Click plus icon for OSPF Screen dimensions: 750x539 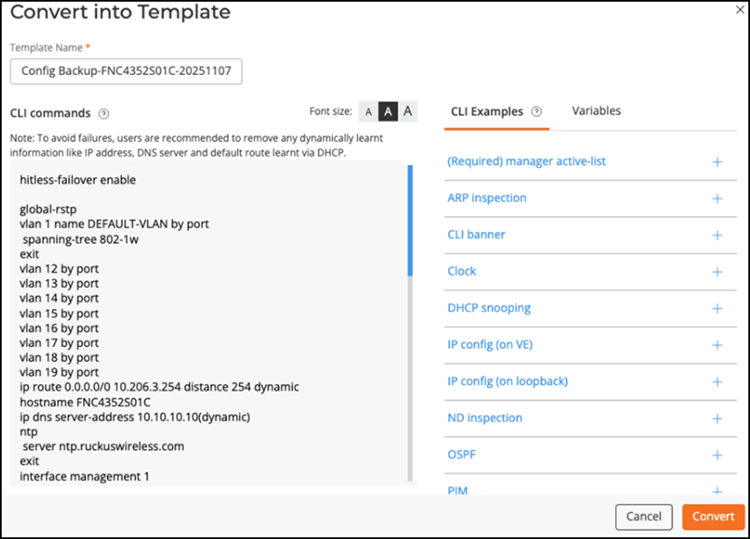point(716,455)
